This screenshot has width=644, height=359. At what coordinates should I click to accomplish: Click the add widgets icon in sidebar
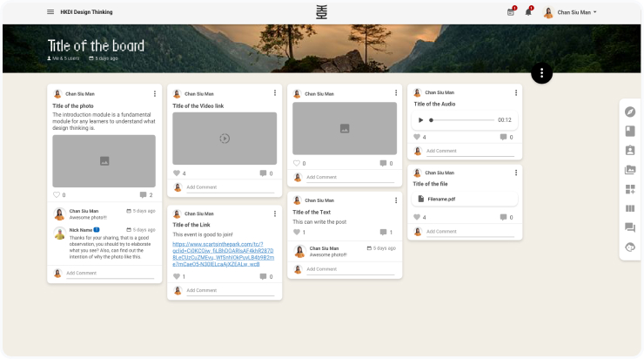[x=630, y=189]
